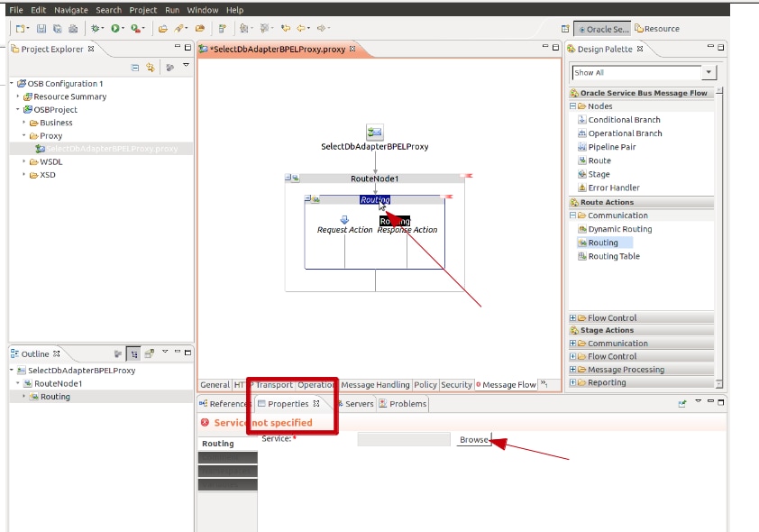Close the SelectDbAdapterBPELProxy.proxy editor tab
This screenshot has height=532, width=759.
(x=352, y=49)
